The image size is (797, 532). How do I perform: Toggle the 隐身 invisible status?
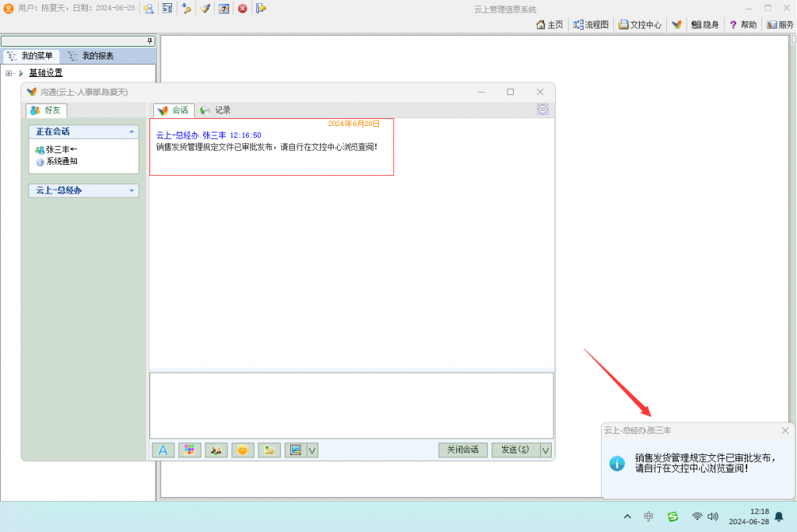705,25
